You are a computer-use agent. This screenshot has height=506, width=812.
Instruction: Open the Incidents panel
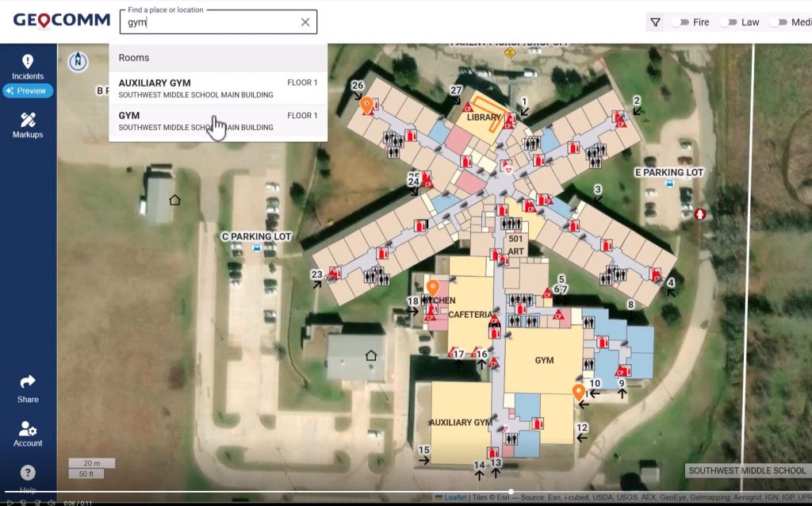28,67
